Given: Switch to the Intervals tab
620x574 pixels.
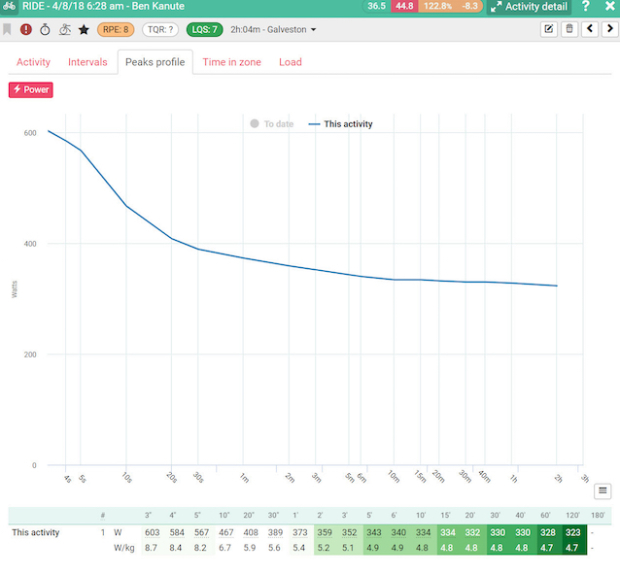Looking at the screenshot, I should (x=88, y=62).
